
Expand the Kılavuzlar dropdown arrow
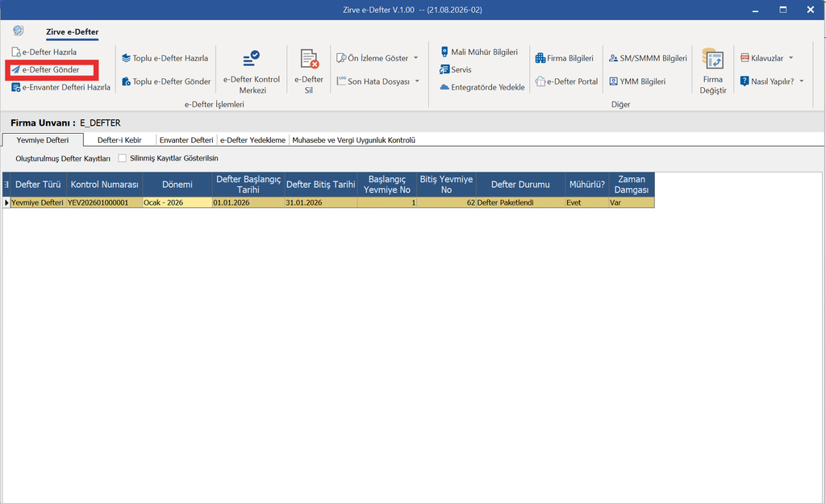[x=791, y=58]
